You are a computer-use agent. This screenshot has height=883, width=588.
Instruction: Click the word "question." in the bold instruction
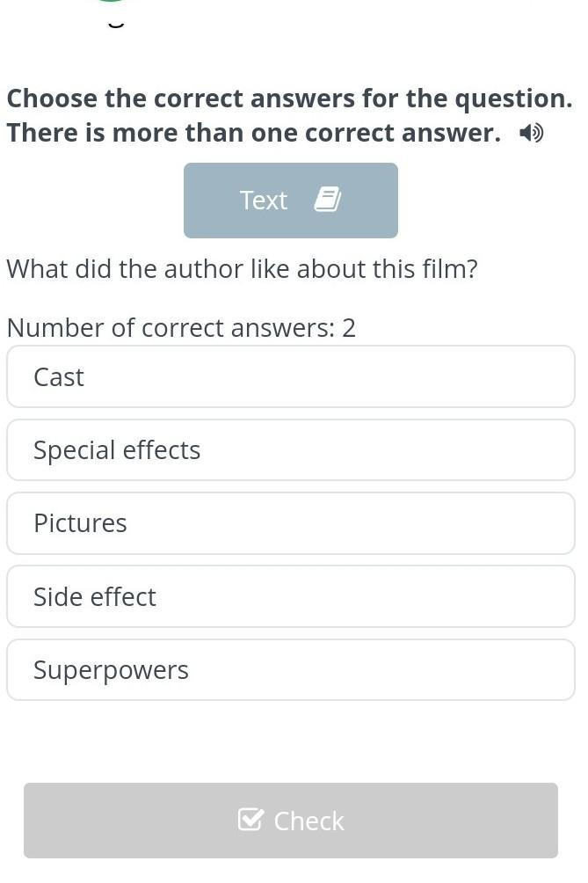[x=512, y=99]
